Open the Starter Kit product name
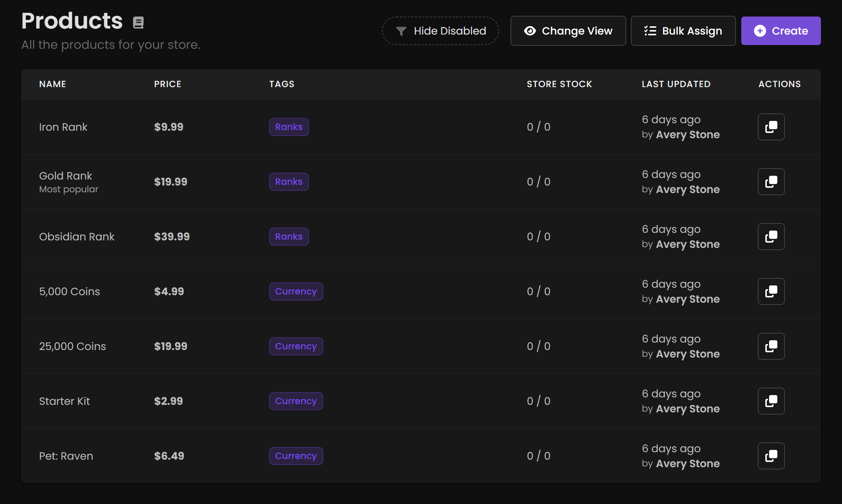Viewport: 842px width, 504px height. 64,401
